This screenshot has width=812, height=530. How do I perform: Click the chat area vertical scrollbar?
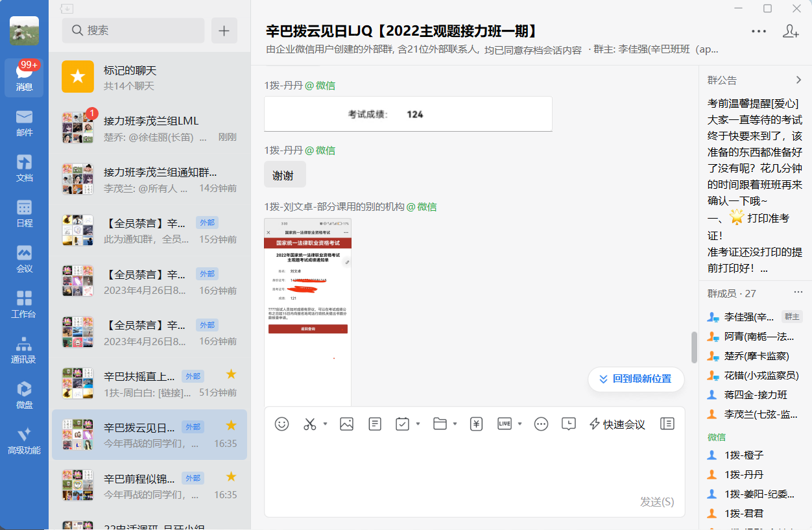[694, 347]
